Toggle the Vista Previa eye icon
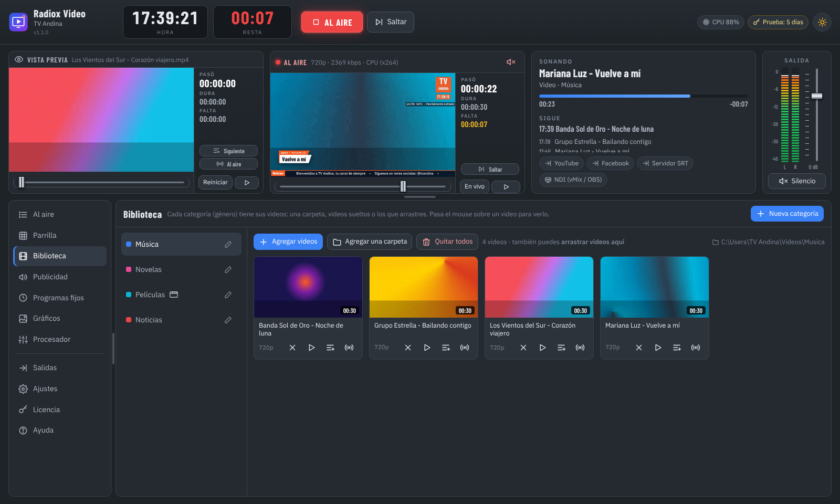This screenshot has width=840, height=504. 19,60
